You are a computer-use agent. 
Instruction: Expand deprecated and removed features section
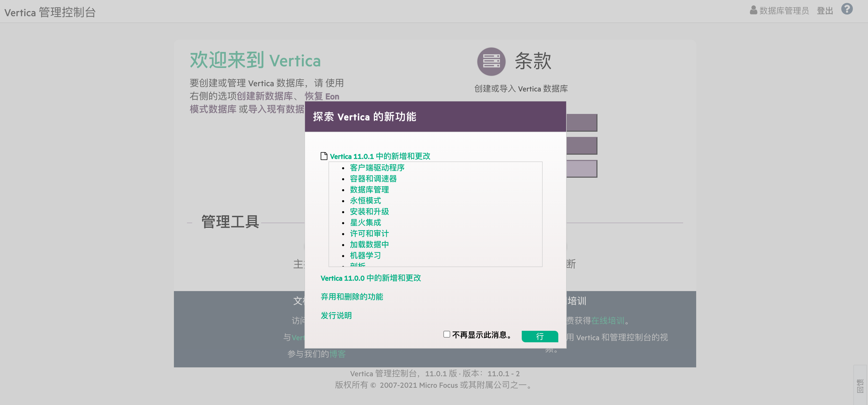[x=351, y=297]
